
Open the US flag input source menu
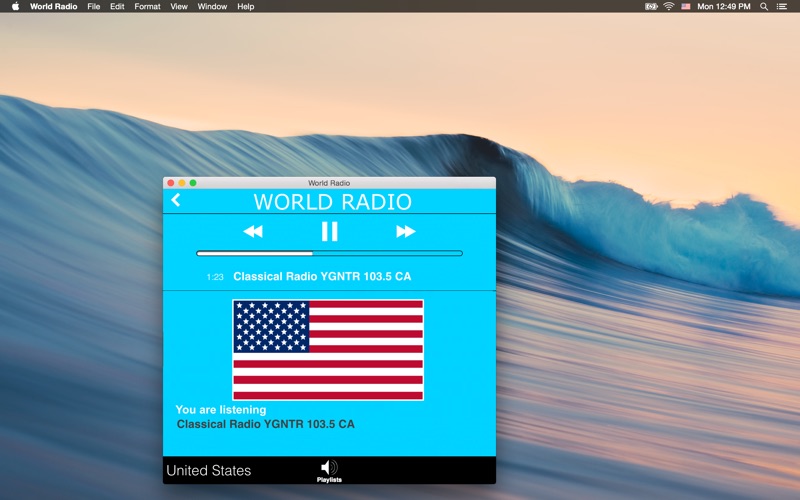click(686, 7)
